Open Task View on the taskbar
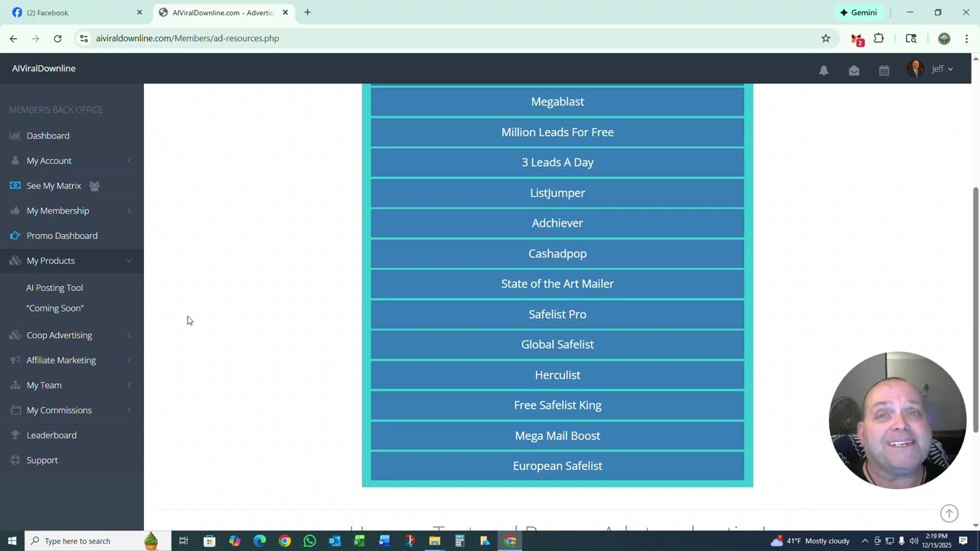Screen dimensions: 980x551 (x=184, y=541)
